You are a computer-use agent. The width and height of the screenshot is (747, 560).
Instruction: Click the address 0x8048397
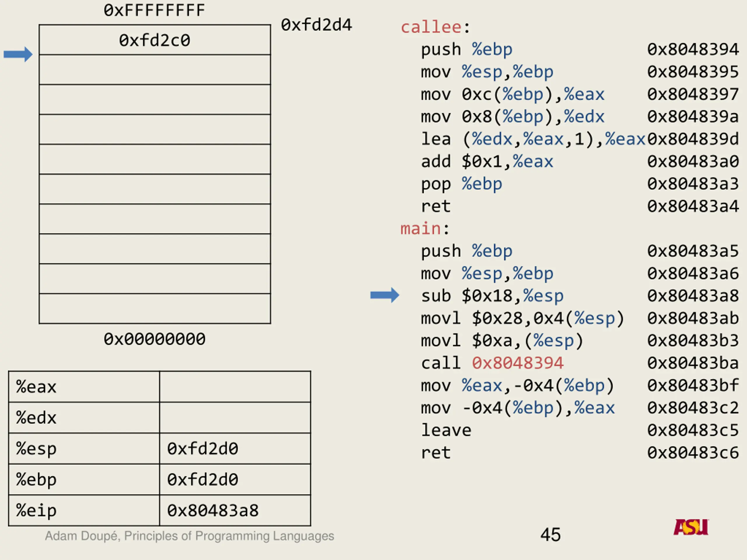pos(693,94)
